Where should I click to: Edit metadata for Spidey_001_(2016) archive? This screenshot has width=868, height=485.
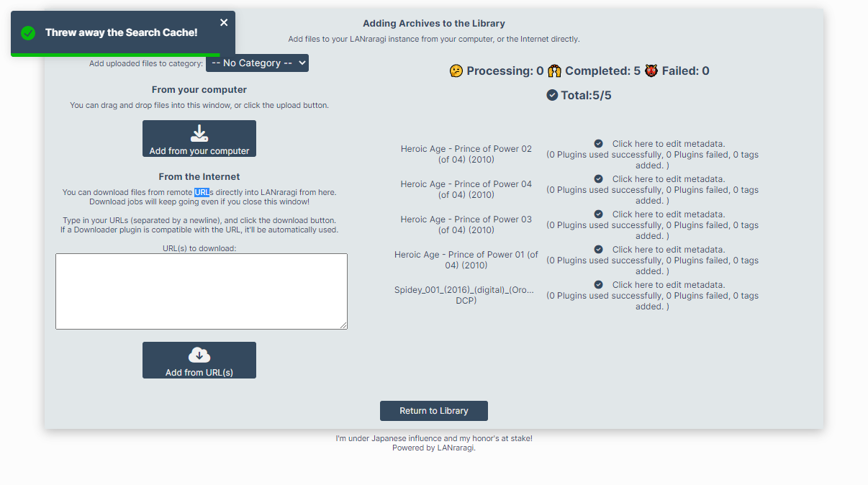coord(669,285)
